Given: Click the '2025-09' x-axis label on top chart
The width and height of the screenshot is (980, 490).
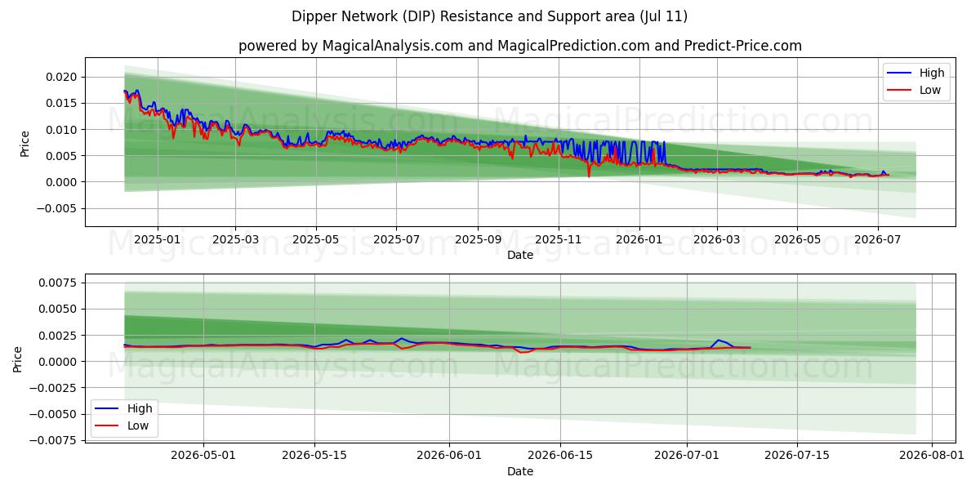Looking at the screenshot, I should [x=478, y=240].
